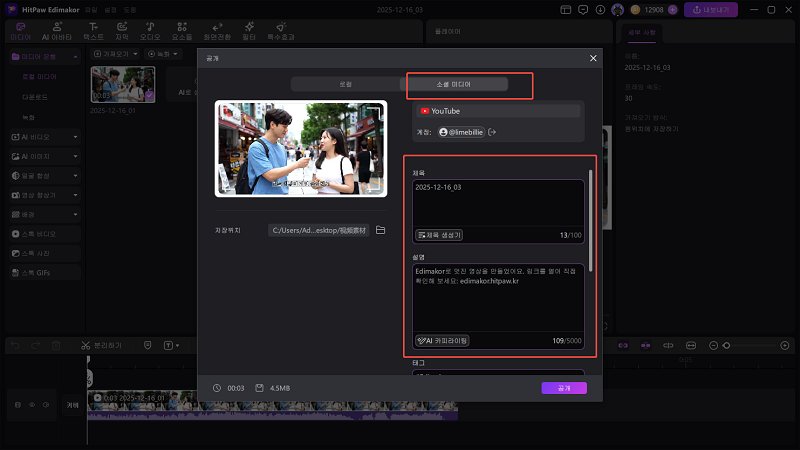Open the Subtitles (자막) tool
This screenshot has height=450, width=800.
pos(121,32)
